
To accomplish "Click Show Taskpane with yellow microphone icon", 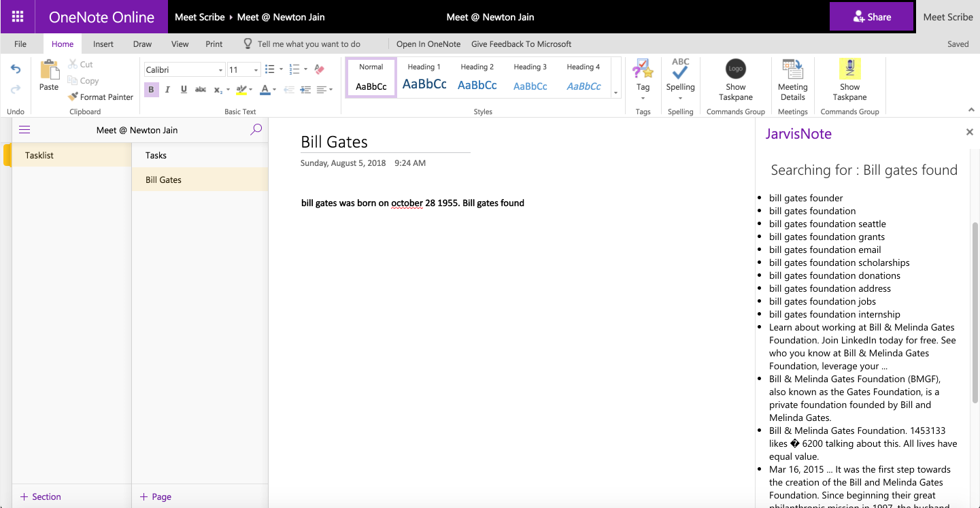I will tap(849, 80).
